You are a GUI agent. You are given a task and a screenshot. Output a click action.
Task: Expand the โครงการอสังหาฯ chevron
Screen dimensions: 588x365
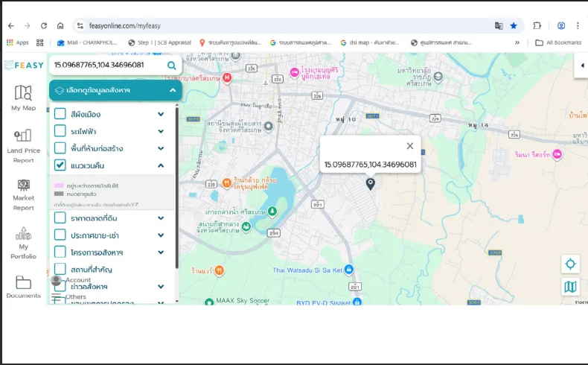[161, 252]
